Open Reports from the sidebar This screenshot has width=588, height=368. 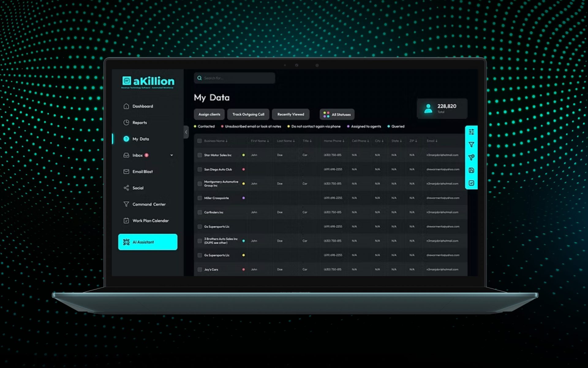point(139,123)
